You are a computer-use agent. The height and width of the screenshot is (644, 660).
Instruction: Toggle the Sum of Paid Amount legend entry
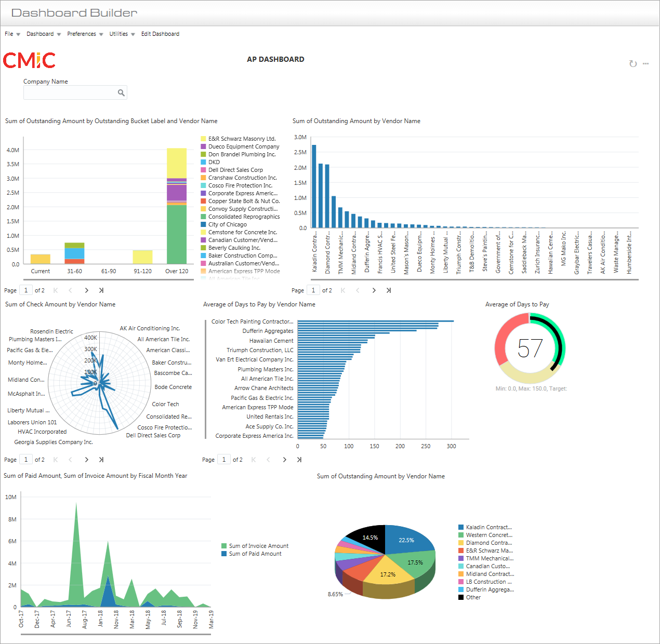tap(255, 554)
